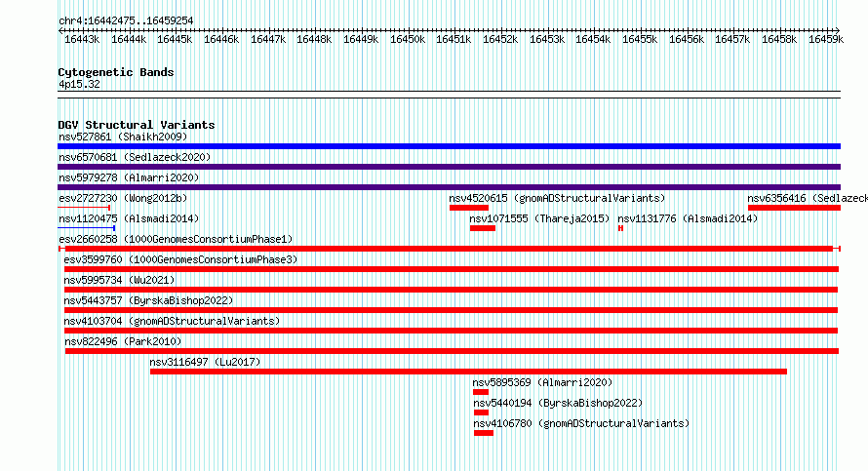Select the blue nsv527861 variant bar
The height and width of the screenshot is (471, 868).
pos(449,146)
